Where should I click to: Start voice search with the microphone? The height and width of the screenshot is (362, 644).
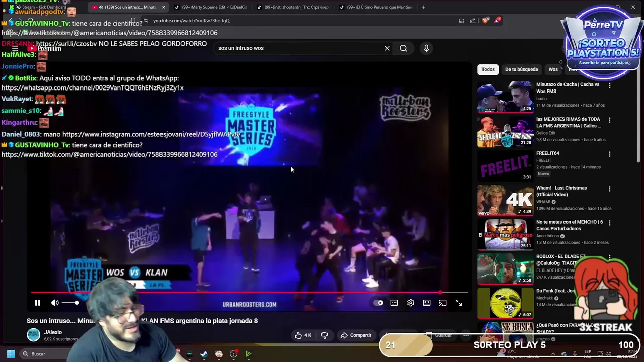(426, 48)
